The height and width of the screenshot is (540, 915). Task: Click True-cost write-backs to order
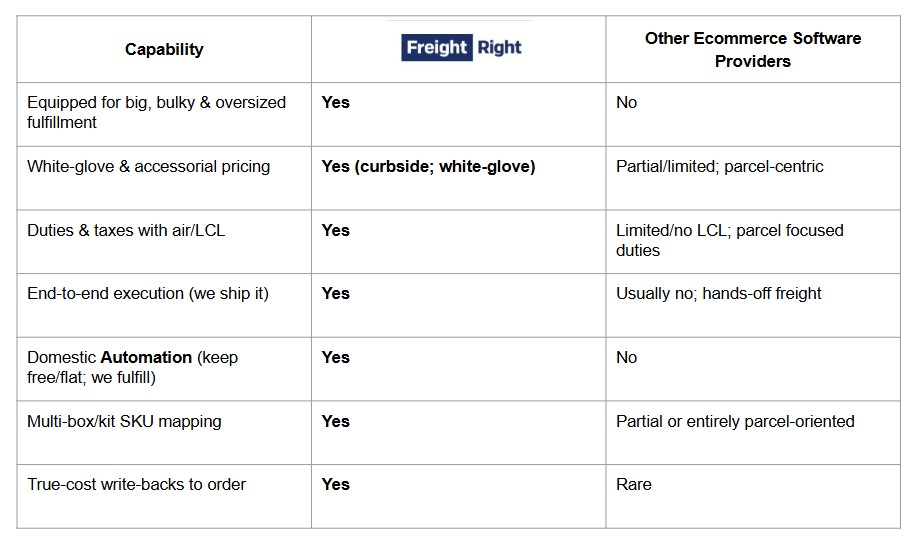tap(136, 484)
